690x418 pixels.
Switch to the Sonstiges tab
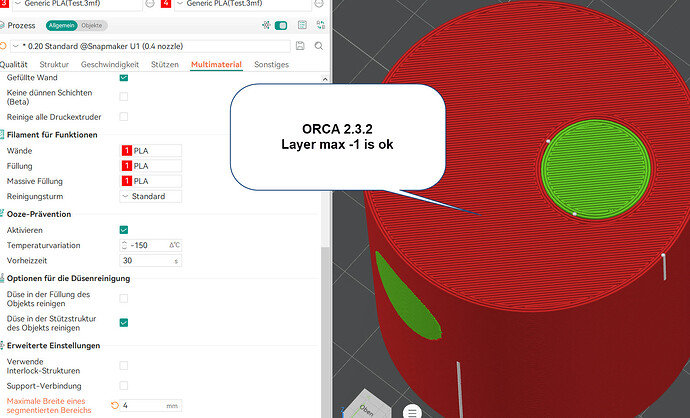[271, 64]
